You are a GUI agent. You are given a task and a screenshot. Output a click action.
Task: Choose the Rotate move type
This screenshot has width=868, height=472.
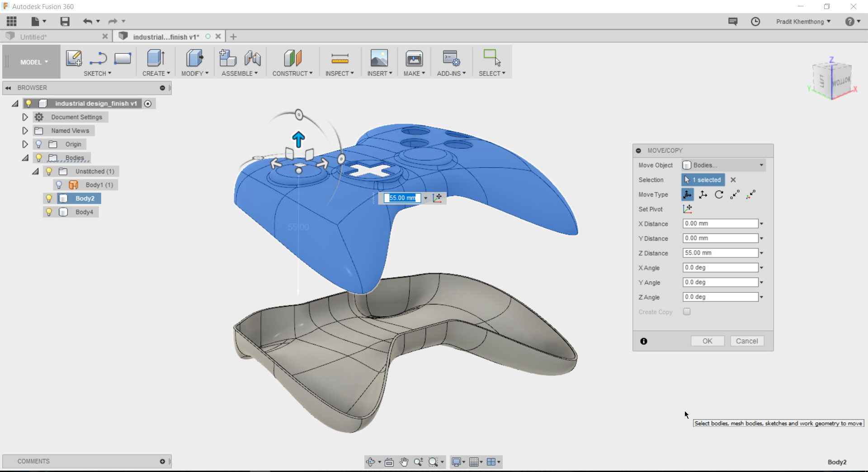point(718,194)
